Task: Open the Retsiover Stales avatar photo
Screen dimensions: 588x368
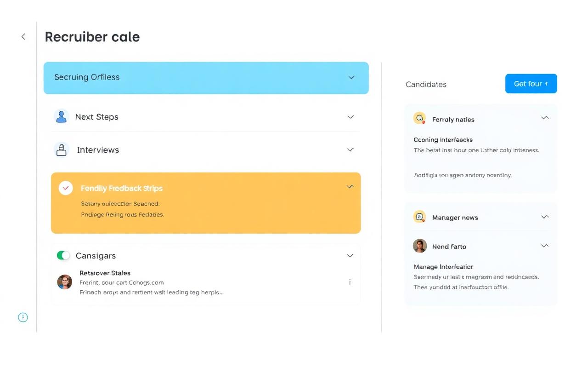Action: tap(65, 282)
